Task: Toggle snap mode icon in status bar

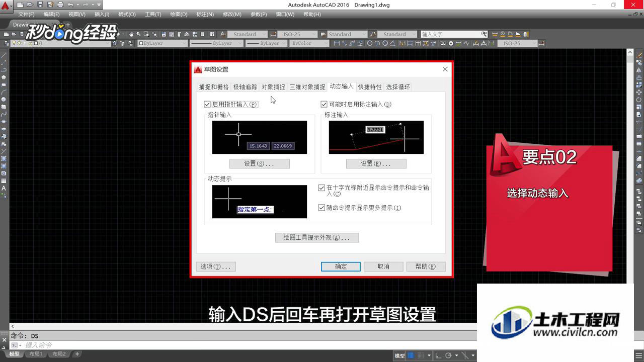Action: (421, 355)
